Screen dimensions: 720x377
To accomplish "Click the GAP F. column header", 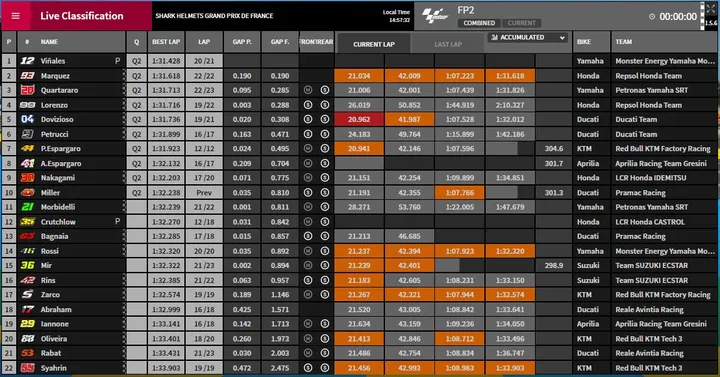I will tap(280, 42).
